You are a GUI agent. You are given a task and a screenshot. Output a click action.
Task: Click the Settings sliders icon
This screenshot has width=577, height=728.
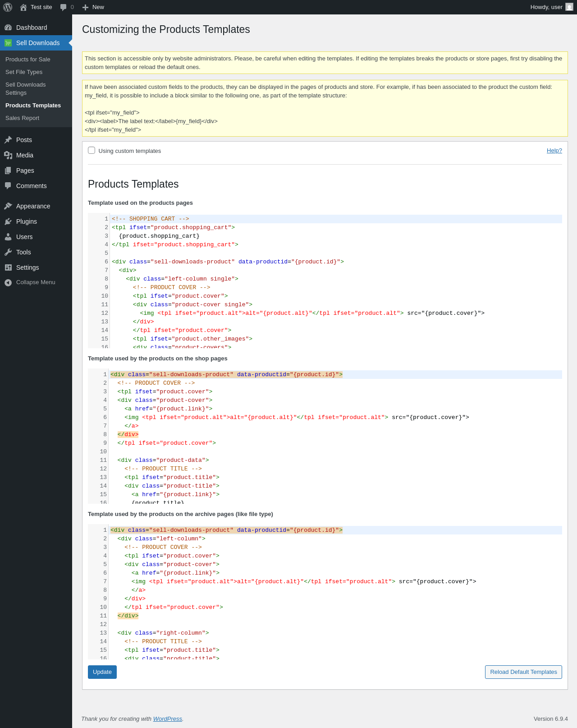(8, 267)
